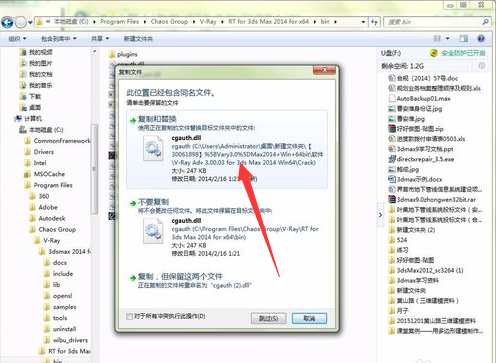The width and height of the screenshot is (498, 363).
Task: Select uninstall in the folder tree
Action: 64,329
